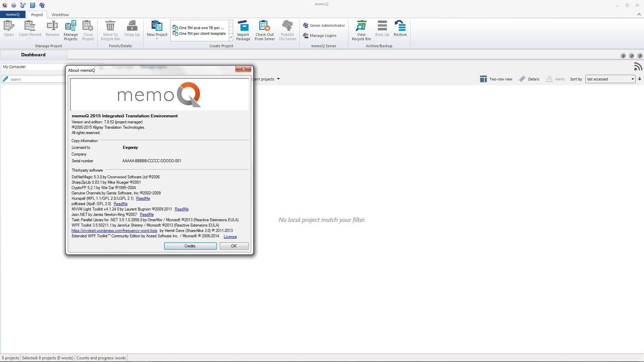Click the licensed name Evgeniy text
The height and width of the screenshot is (362, 644).
130,147
